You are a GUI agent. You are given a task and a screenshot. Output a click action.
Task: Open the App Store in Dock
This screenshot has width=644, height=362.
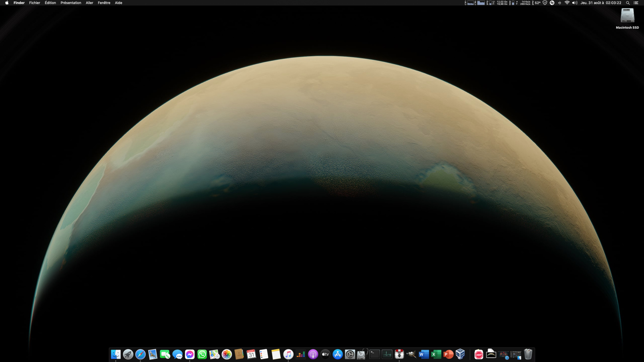click(x=337, y=354)
